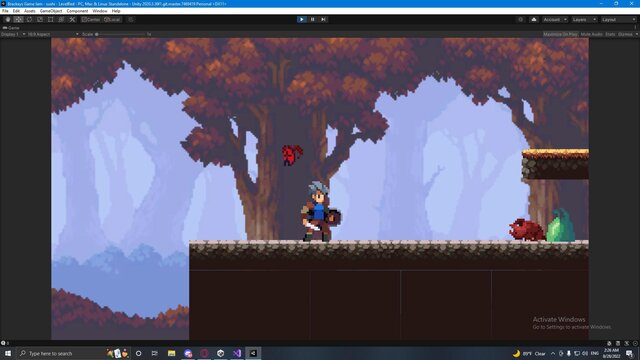Open Visual Studio from the taskbar
Viewport: 640px width, 360px height.
point(237,353)
